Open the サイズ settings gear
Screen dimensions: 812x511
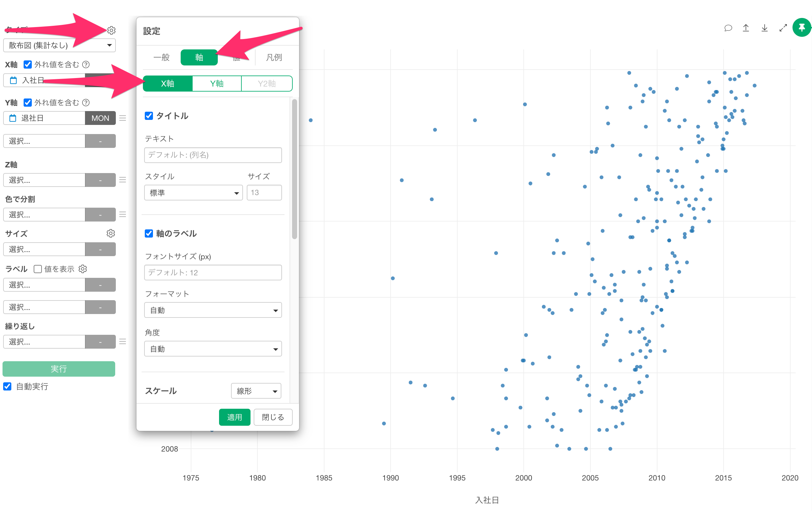click(x=110, y=233)
